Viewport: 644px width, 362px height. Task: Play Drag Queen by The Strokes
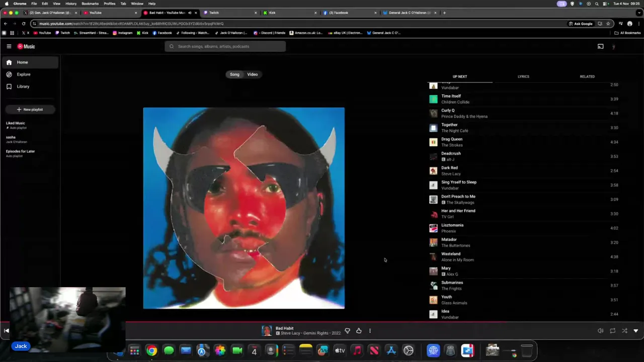pos(523,142)
